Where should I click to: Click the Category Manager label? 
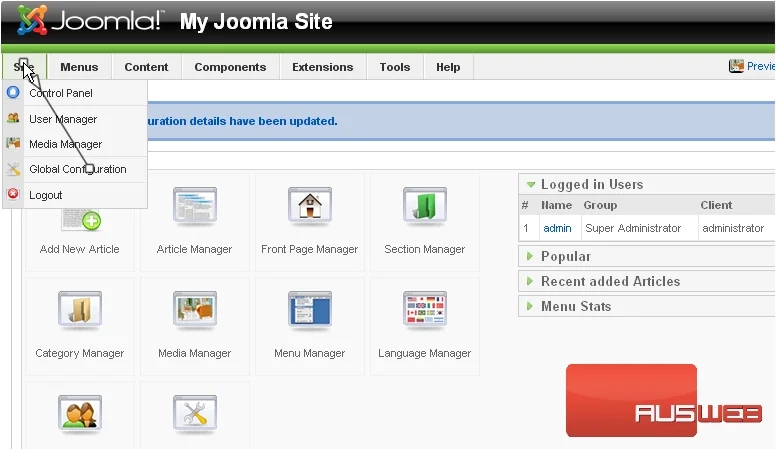(x=80, y=353)
